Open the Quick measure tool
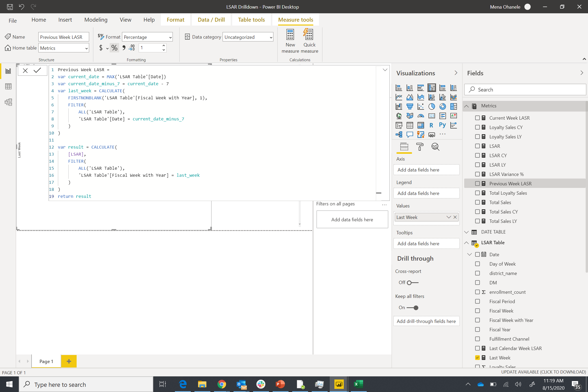Viewport: 588px width, 392px height. pos(309,41)
